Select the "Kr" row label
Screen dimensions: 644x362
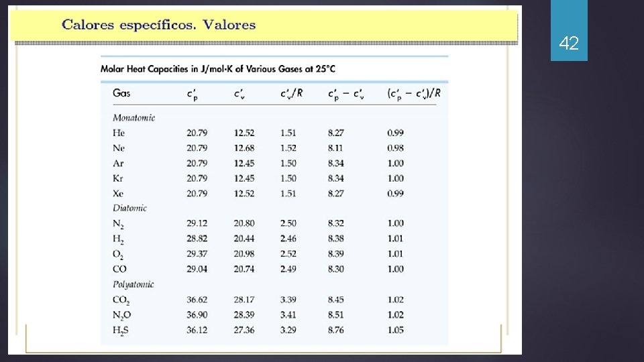tap(118, 178)
